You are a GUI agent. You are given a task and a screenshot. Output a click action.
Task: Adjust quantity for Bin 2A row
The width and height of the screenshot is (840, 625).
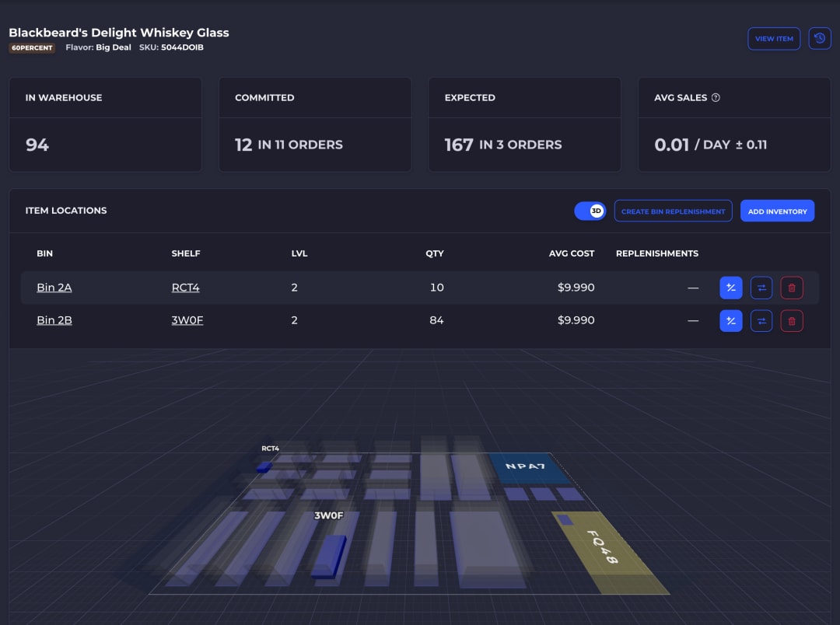click(x=730, y=288)
